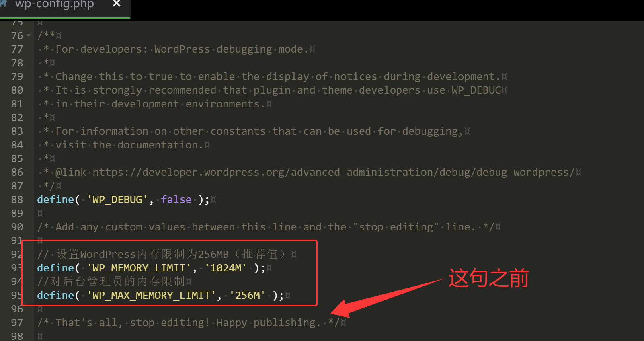Click 'WP_MEMORY_LIMIT' constant name
Image resolution: width=644 pixels, height=341 pixels.
139,268
